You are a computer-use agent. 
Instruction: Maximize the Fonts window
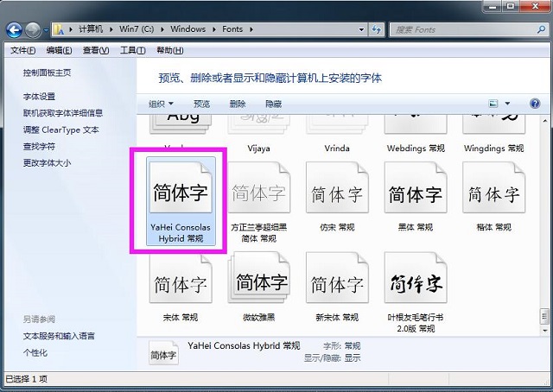click(x=511, y=6)
